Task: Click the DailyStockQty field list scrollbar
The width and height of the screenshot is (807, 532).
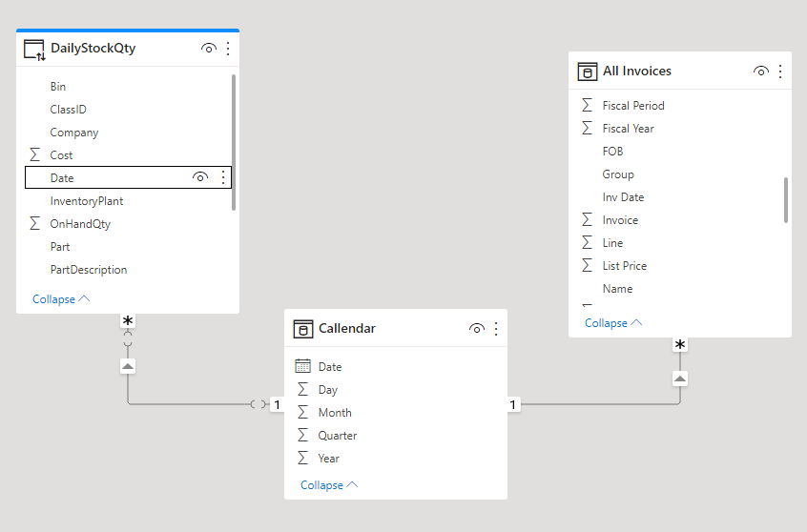Action: (234, 142)
